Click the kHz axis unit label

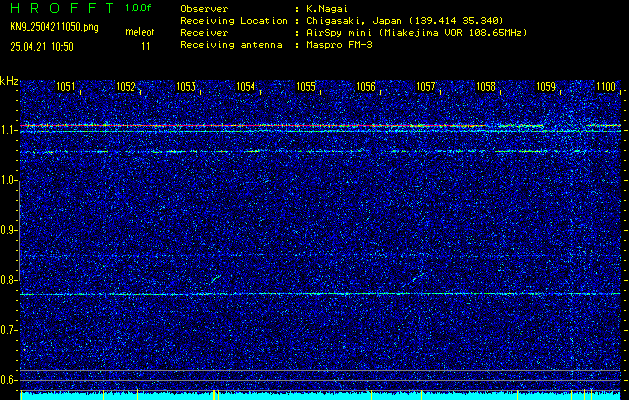coord(9,81)
